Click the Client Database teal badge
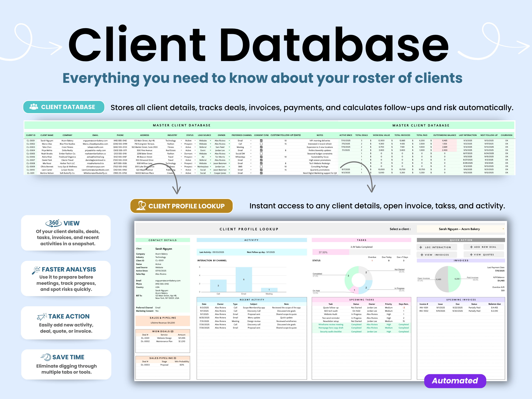 64,107
